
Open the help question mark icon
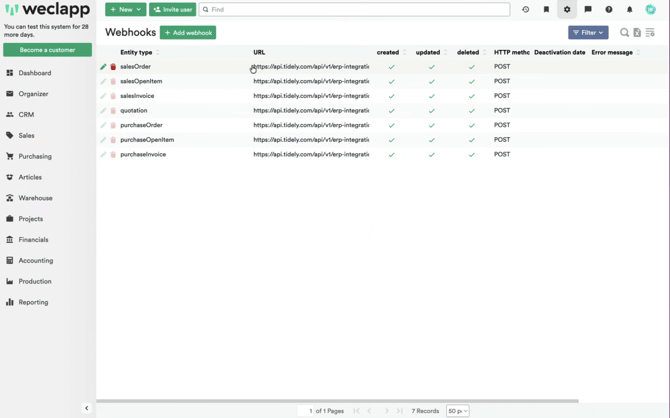tap(608, 10)
